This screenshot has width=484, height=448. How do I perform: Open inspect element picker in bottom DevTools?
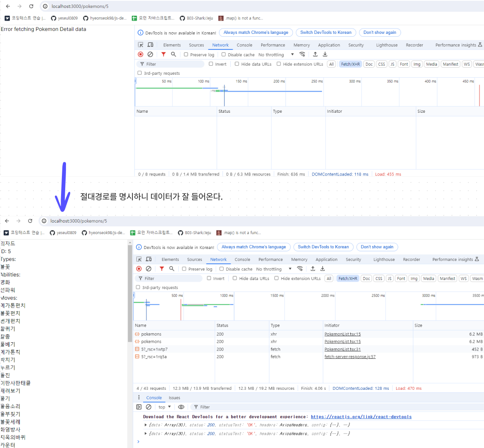pyautogui.click(x=139, y=259)
